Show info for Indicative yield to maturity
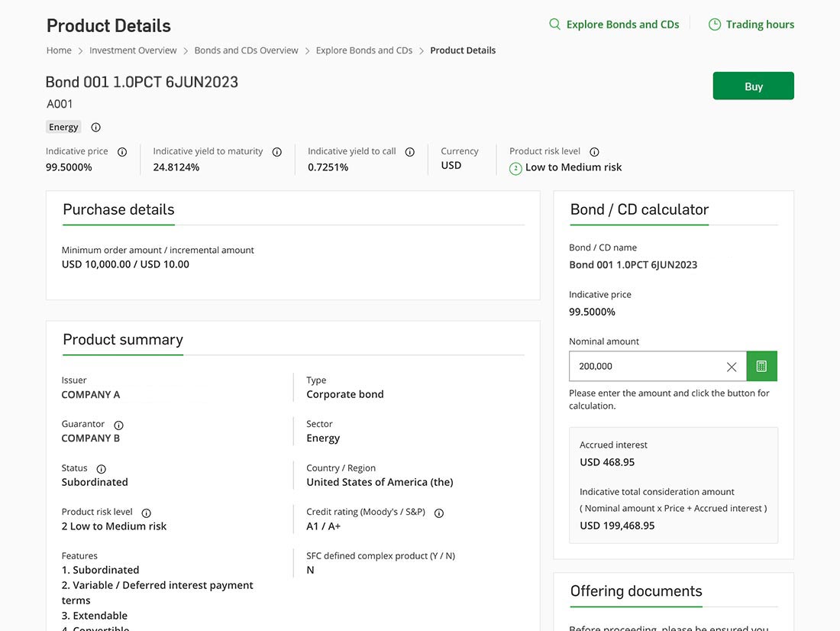 click(x=277, y=152)
